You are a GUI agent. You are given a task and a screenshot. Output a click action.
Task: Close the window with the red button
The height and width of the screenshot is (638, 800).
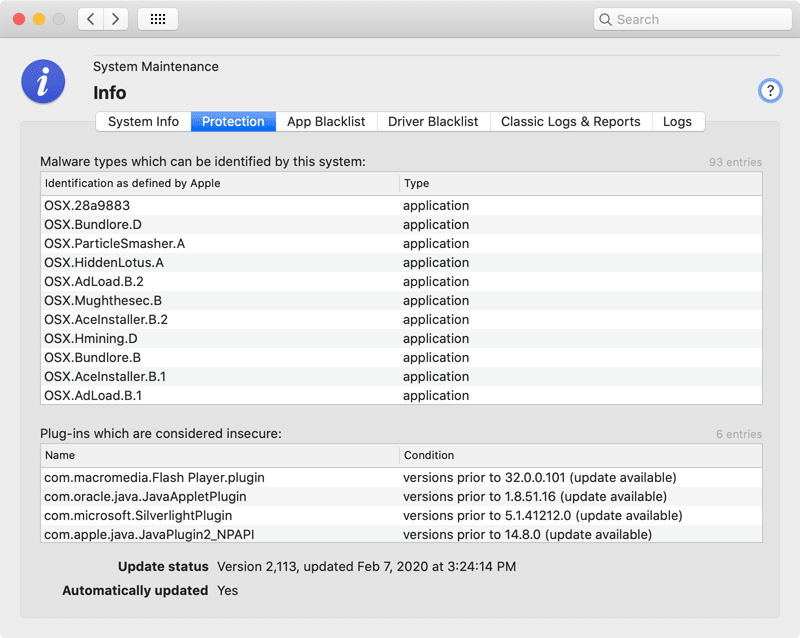[x=19, y=19]
